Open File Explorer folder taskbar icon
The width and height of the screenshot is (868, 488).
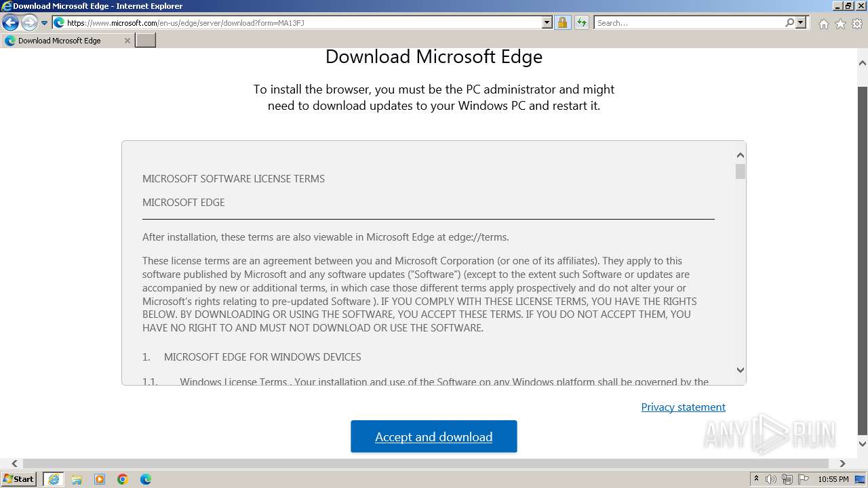(77, 479)
